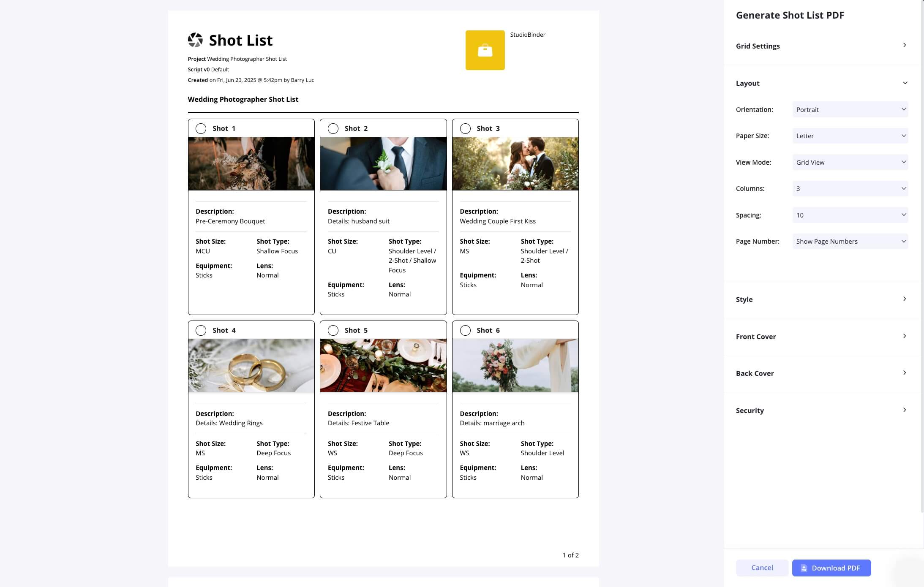Click the 'Pre-Ceremony Bouquet' description text
The height and width of the screenshot is (587, 924).
click(x=230, y=221)
